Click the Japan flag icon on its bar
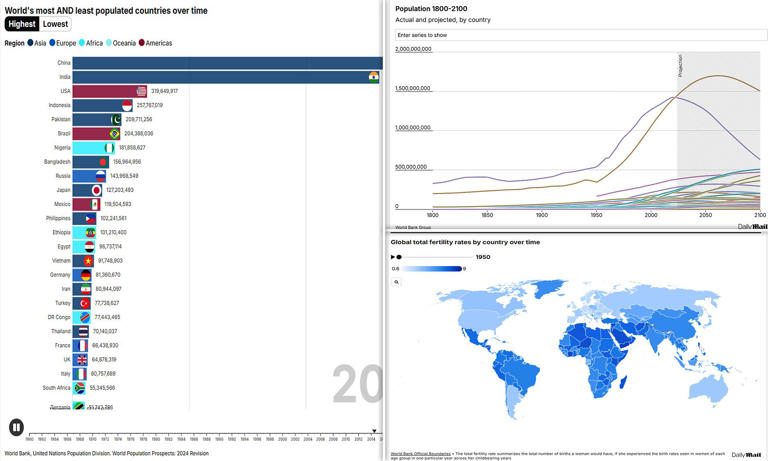The image size is (768, 461). tap(97, 190)
